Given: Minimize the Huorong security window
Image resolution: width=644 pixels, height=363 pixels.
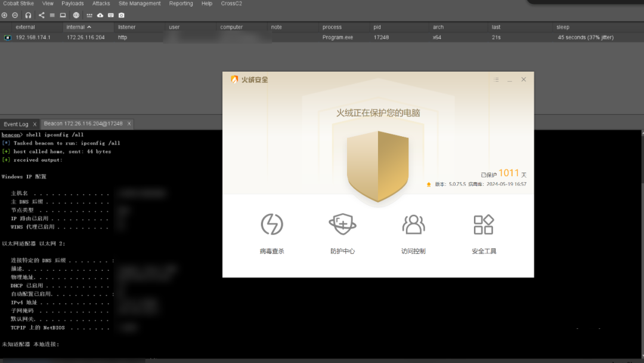Looking at the screenshot, I should click(510, 80).
